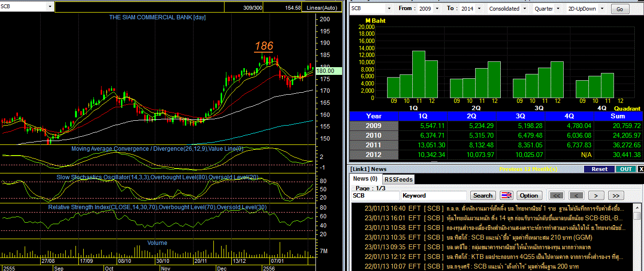Open the 23/01/13 09:35 news item
Screen dimensions: 644x271
[x=491, y=247]
